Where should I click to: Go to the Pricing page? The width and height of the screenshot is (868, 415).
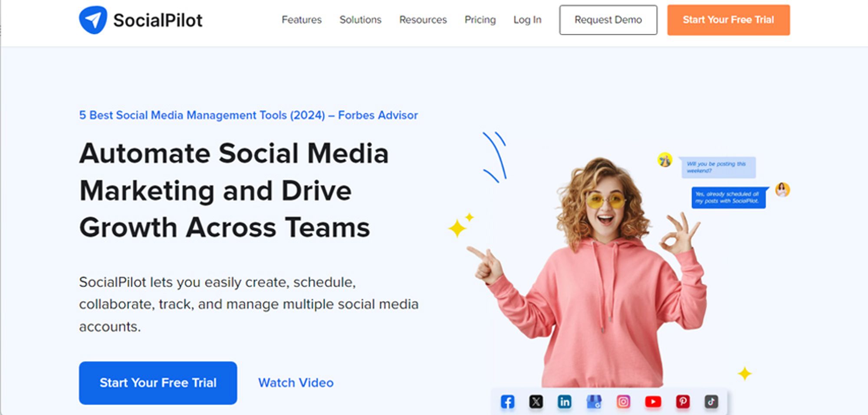click(480, 20)
